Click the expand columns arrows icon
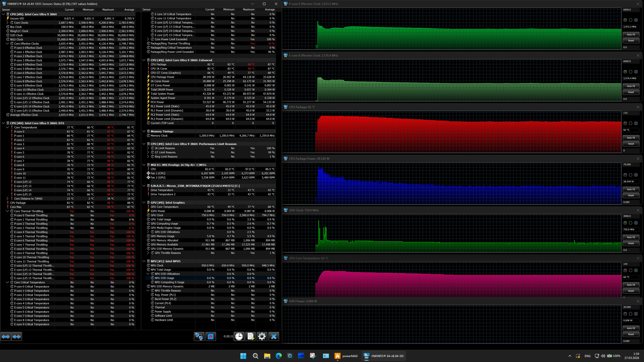644x362 pixels. point(6,336)
